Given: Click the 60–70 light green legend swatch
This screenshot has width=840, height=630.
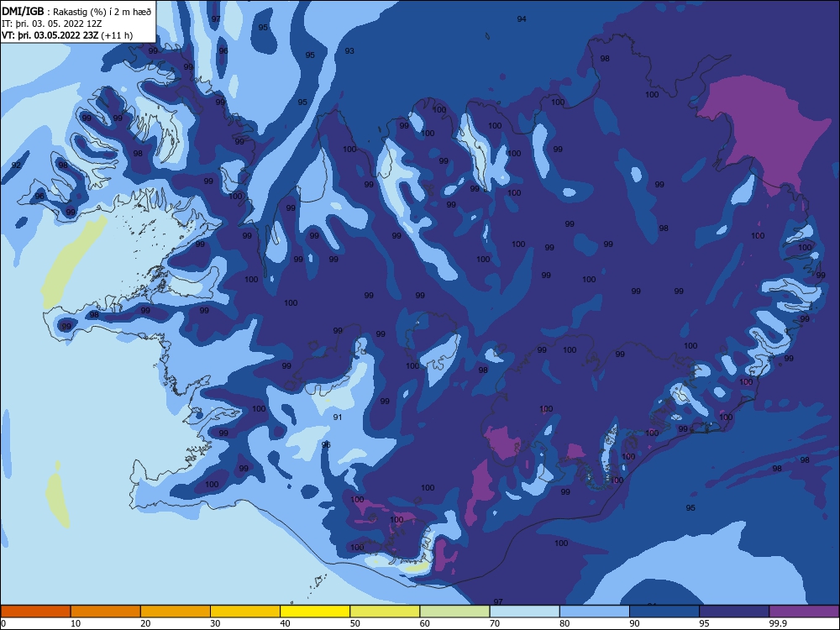Looking at the screenshot, I should click(x=454, y=612).
